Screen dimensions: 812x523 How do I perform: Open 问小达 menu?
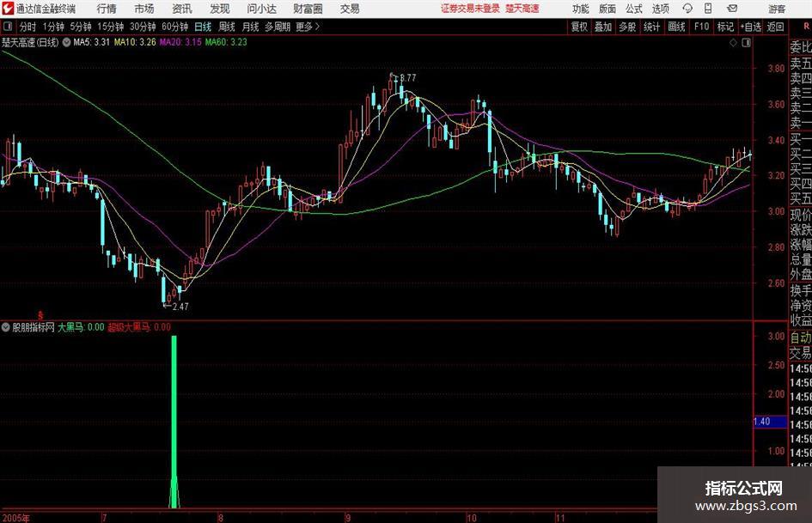click(x=261, y=9)
